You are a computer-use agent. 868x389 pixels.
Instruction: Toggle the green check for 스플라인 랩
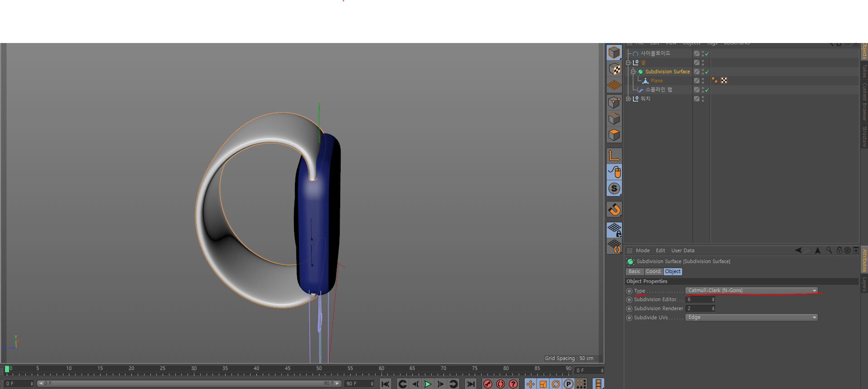click(x=707, y=90)
